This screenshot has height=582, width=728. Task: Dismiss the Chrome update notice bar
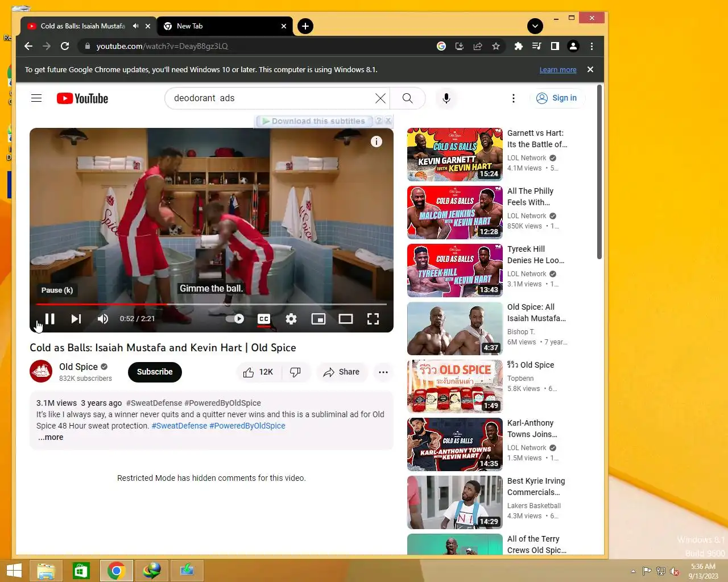[x=590, y=69]
